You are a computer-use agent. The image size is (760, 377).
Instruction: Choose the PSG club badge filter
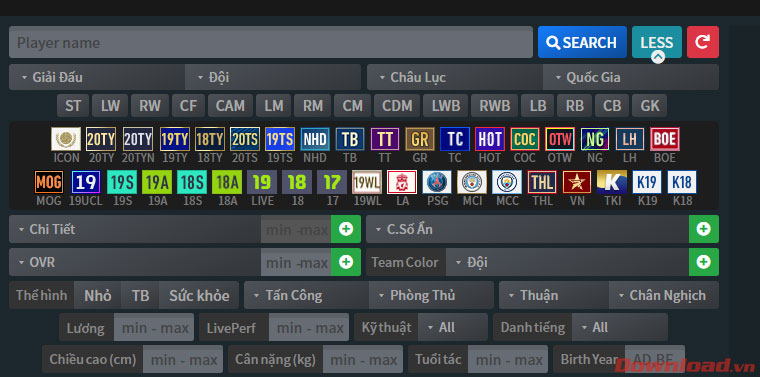pos(437,182)
